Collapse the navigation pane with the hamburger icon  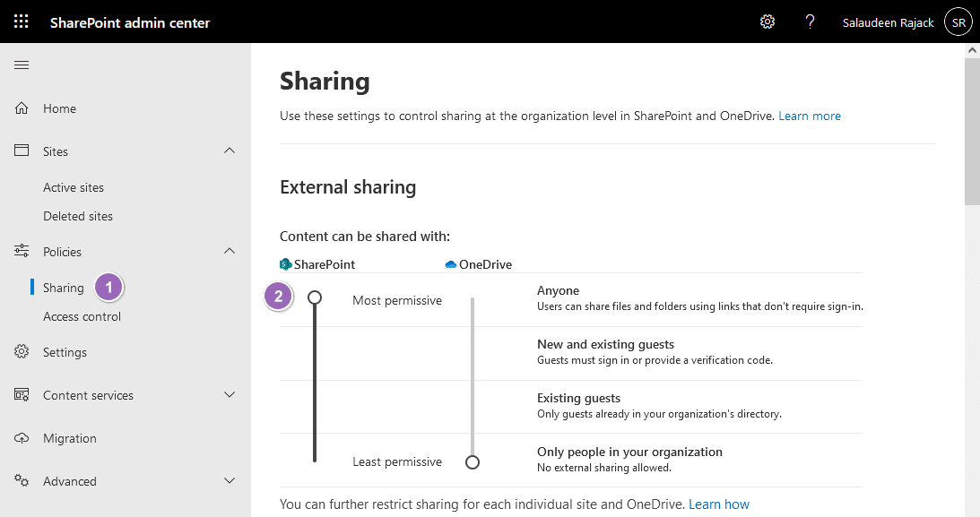click(x=22, y=65)
